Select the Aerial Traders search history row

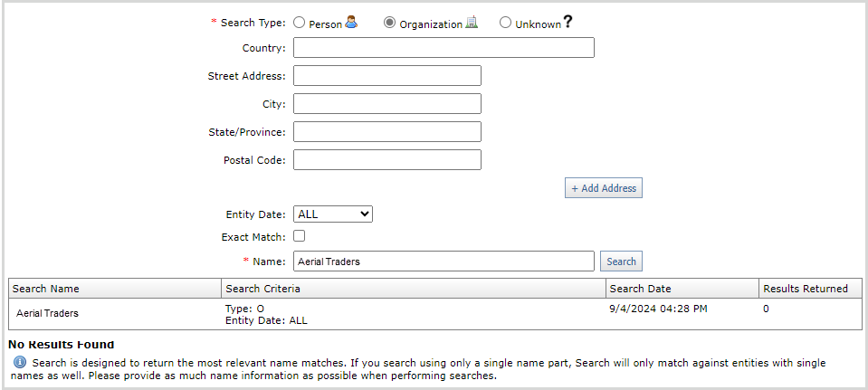pyautogui.click(x=47, y=313)
